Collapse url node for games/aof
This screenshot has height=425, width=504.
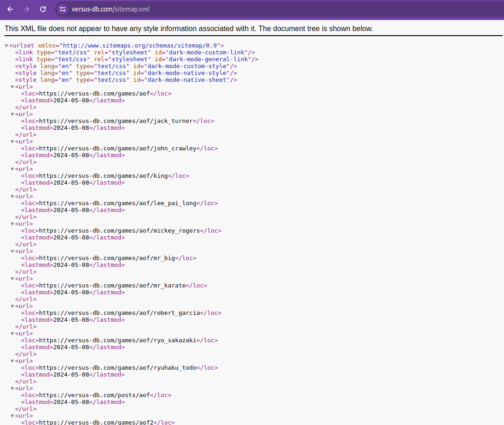[x=12, y=87]
